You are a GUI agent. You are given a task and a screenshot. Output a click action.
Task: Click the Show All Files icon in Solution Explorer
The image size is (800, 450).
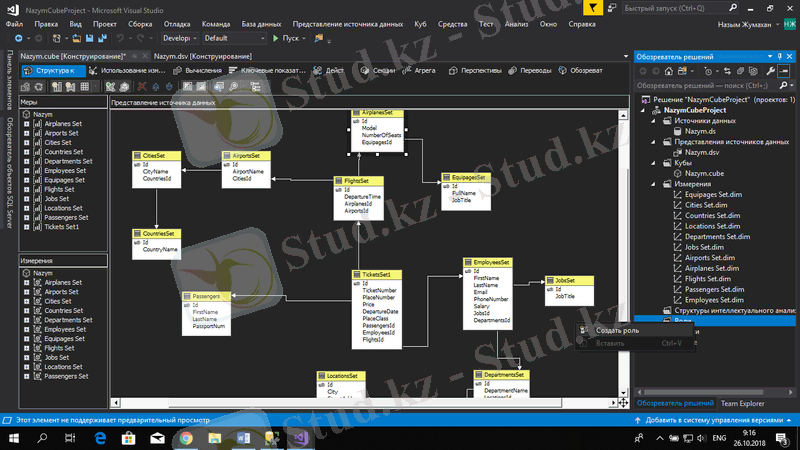pyautogui.click(x=753, y=71)
